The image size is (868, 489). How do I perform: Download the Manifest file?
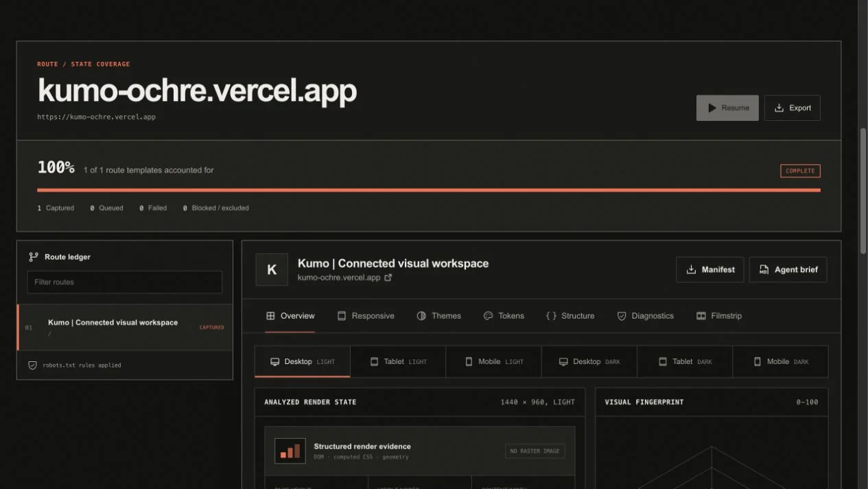click(x=710, y=270)
